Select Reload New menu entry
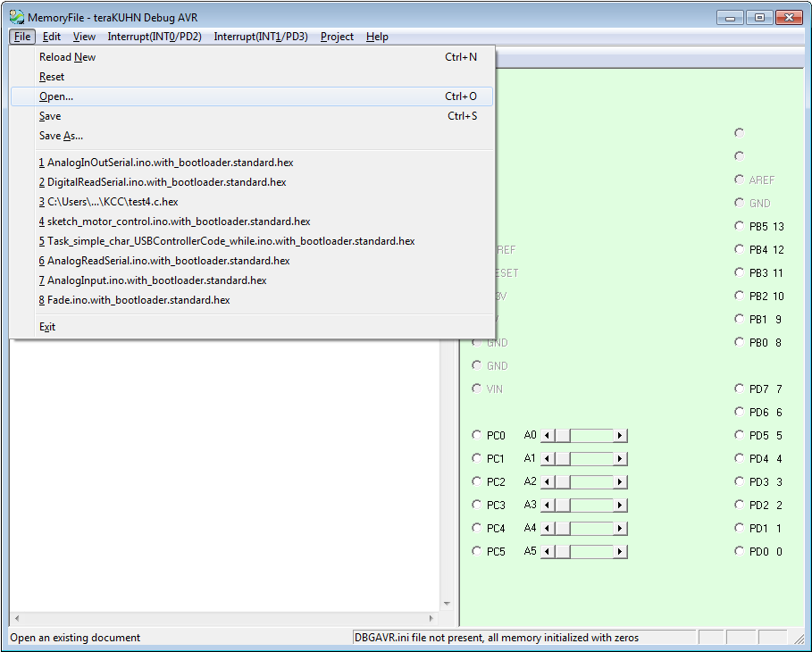The width and height of the screenshot is (812, 652). (67, 57)
